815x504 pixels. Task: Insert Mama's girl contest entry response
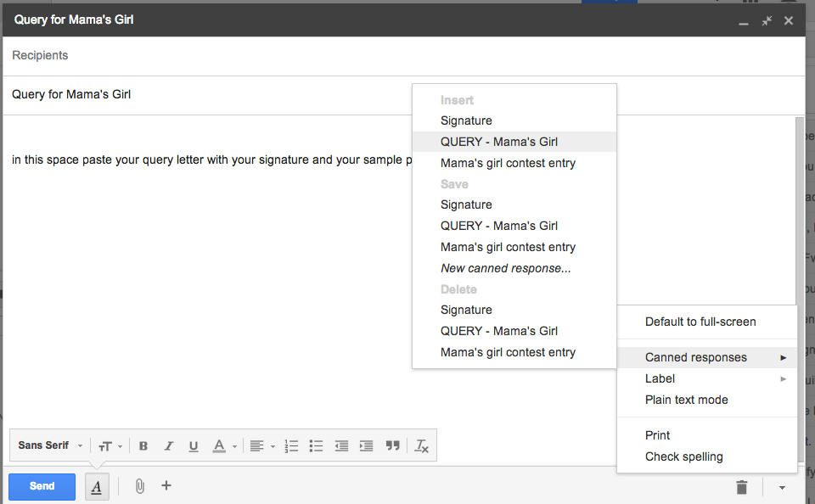(514, 163)
